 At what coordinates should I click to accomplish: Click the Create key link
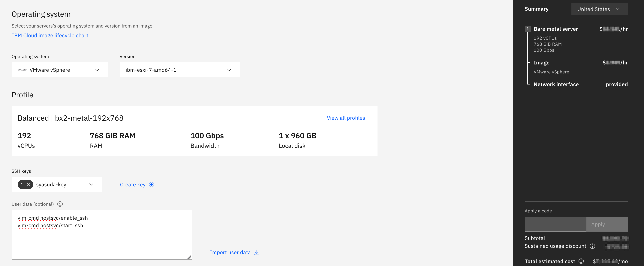(x=133, y=185)
